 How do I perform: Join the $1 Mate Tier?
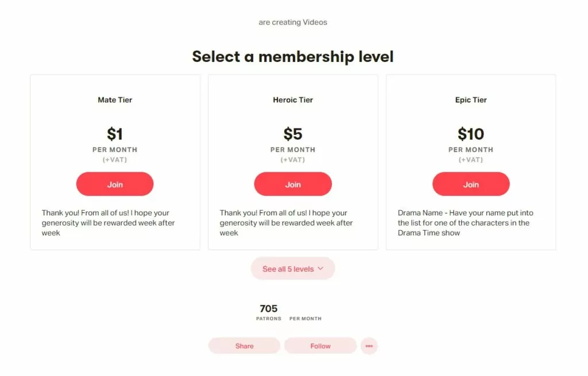[115, 184]
